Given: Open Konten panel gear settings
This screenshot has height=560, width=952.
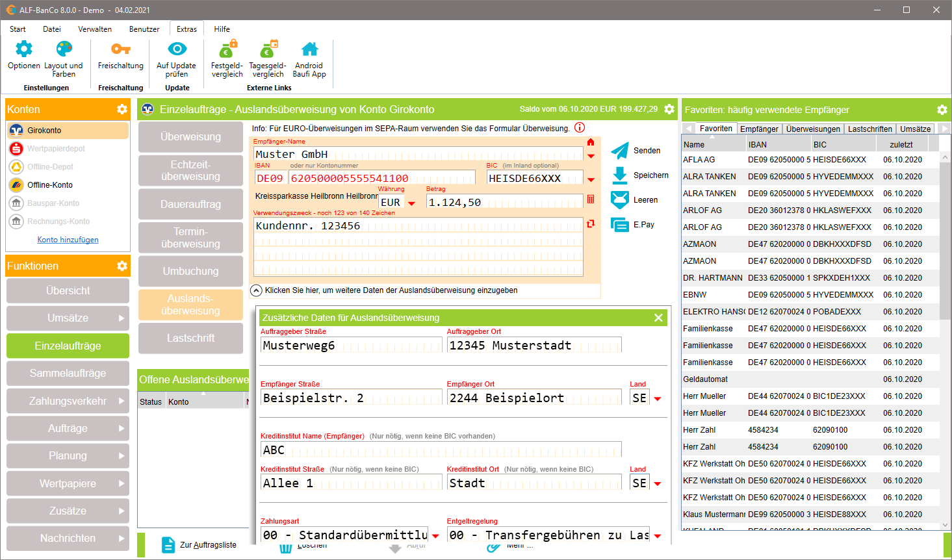Looking at the screenshot, I should click(122, 109).
